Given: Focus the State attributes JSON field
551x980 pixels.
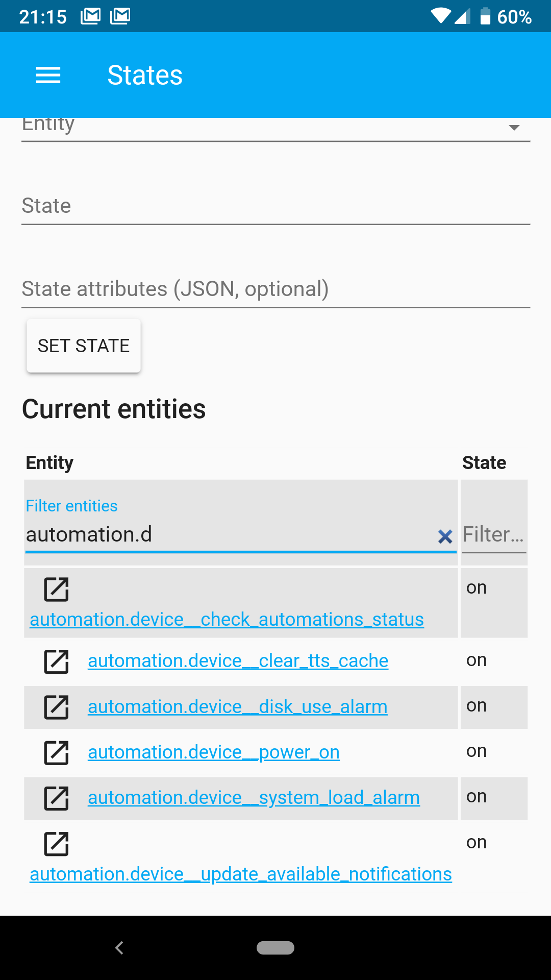Looking at the screenshot, I should coord(275,289).
